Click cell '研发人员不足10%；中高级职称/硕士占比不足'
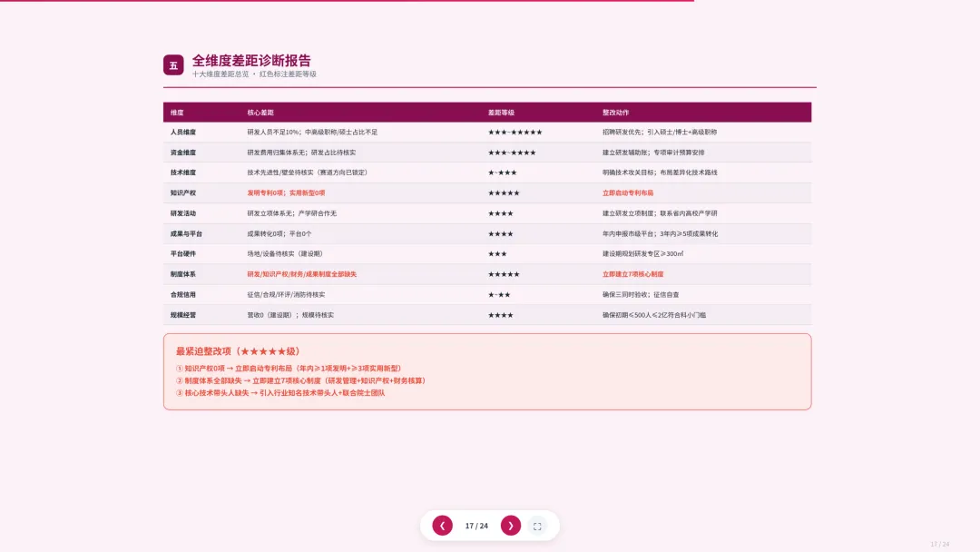The image size is (980, 552). coord(312,132)
